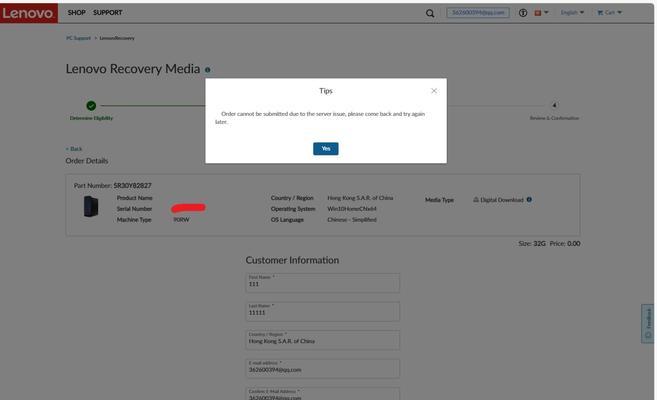Click the Machine Type value 90RW
Screen dimensions: 657x400
click(x=181, y=219)
